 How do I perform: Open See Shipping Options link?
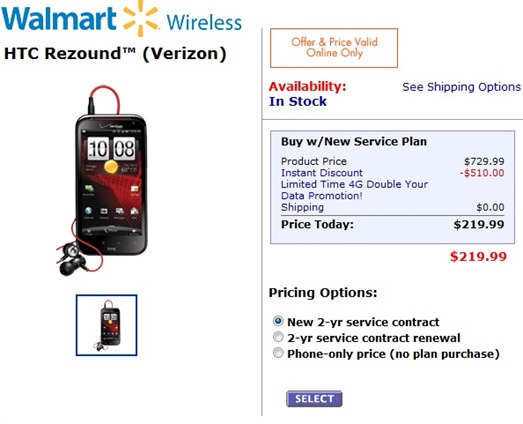(x=461, y=87)
